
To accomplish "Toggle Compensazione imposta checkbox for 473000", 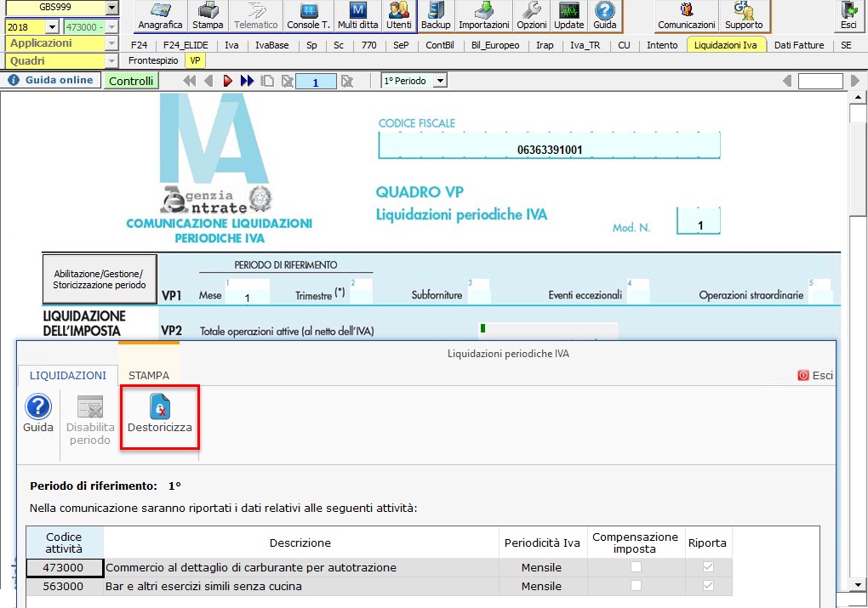I will pos(636,566).
